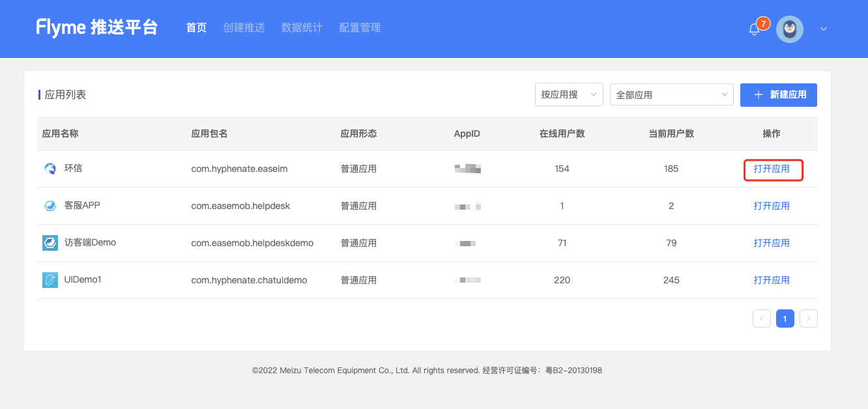Image resolution: width=868 pixels, height=409 pixels.
Task: Open 打开应用 for 环信
Action: 772,169
